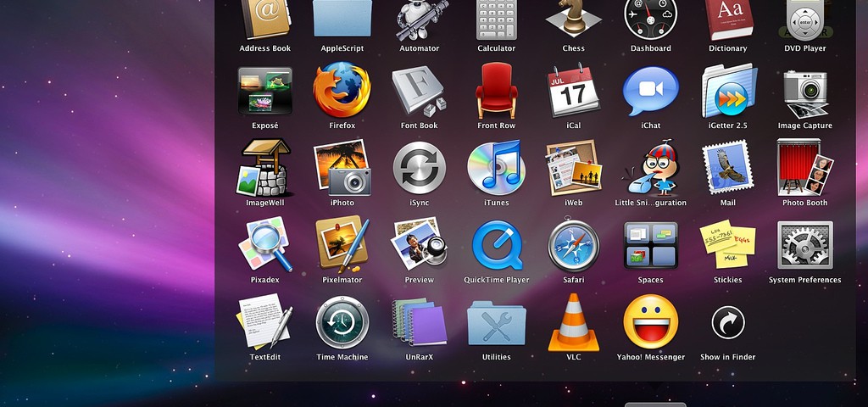The height and width of the screenshot is (407, 868).
Task: Open the iGetter 2.5 folder
Action: coord(729,91)
